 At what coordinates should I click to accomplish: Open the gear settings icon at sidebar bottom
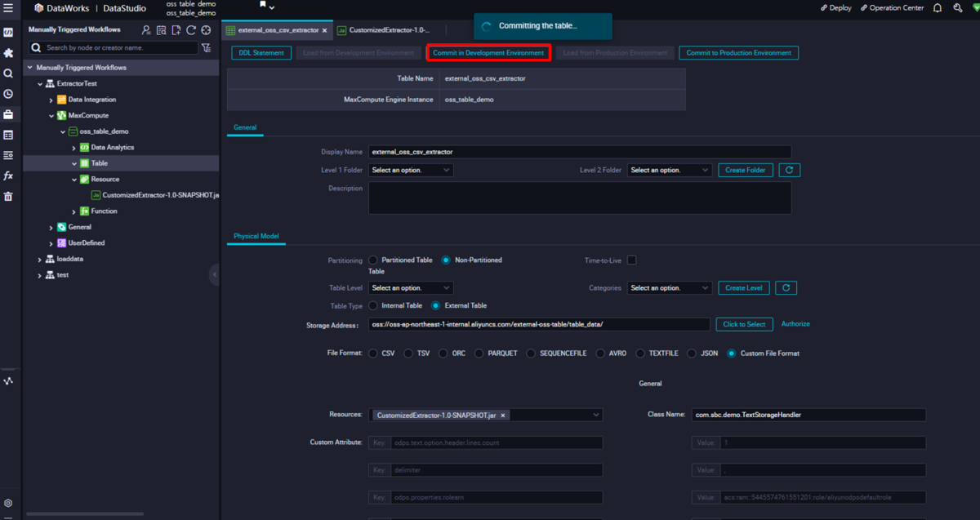click(x=8, y=504)
